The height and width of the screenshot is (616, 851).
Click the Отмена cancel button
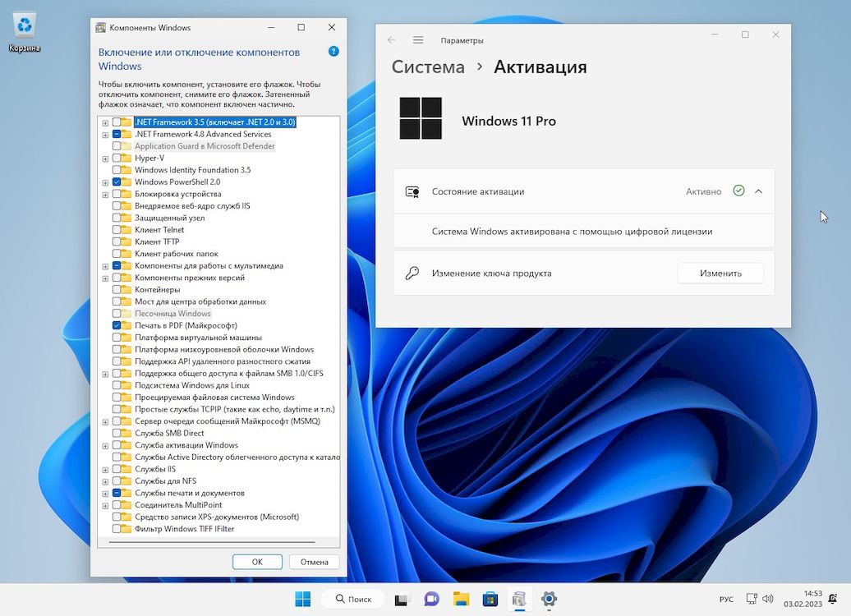tap(315, 562)
